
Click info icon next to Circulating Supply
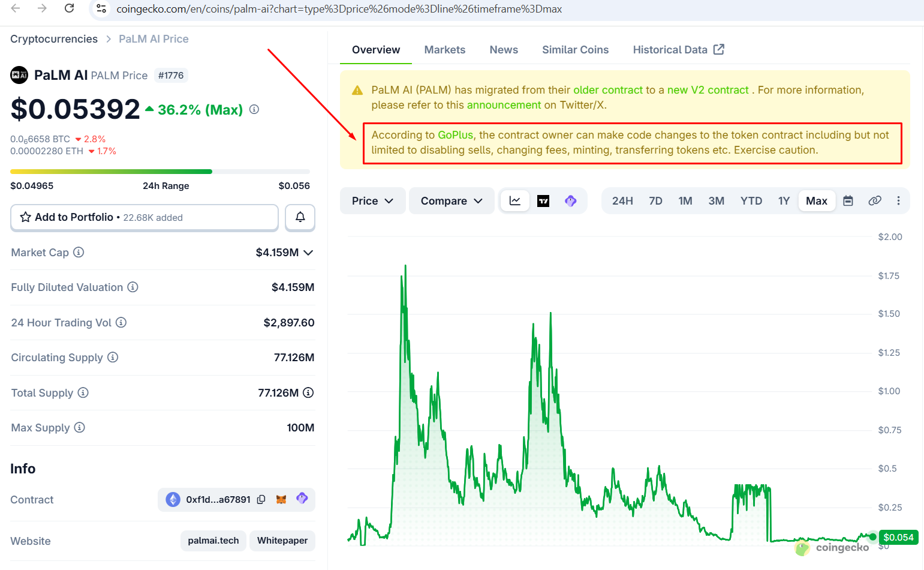coord(113,358)
